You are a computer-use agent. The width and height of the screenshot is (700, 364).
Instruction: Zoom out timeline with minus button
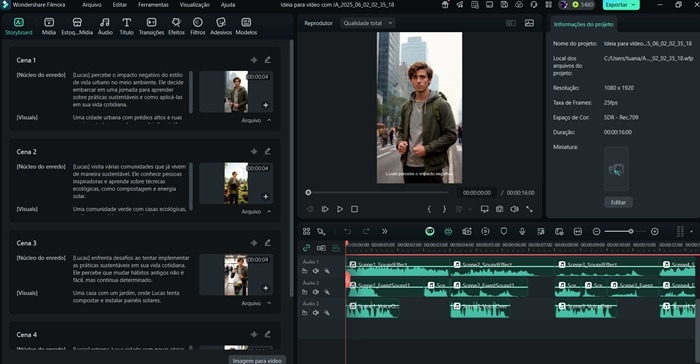tap(596, 231)
